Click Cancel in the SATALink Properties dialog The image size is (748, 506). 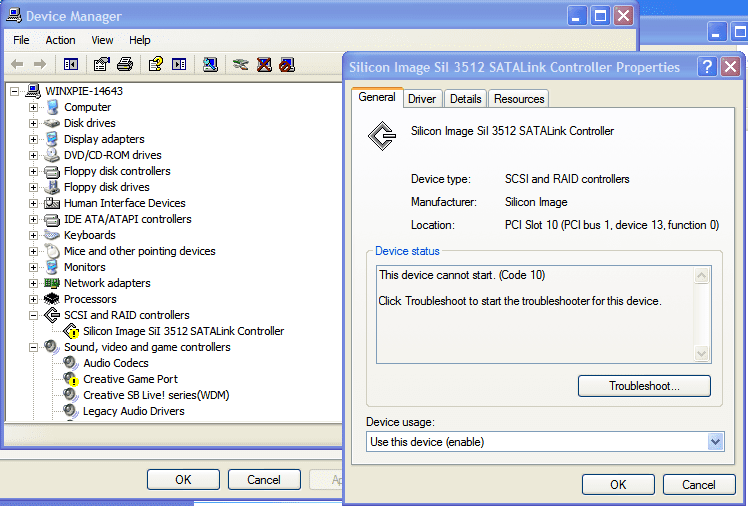coord(699,485)
